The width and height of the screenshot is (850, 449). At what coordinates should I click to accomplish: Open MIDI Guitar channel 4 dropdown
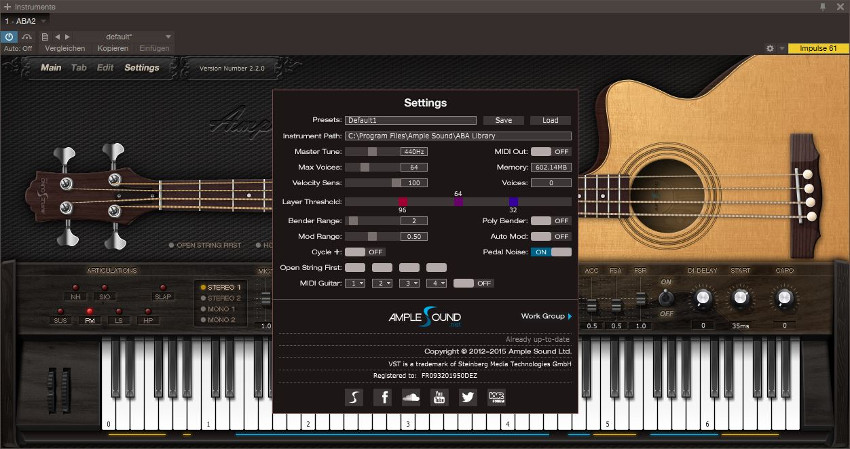pos(436,283)
